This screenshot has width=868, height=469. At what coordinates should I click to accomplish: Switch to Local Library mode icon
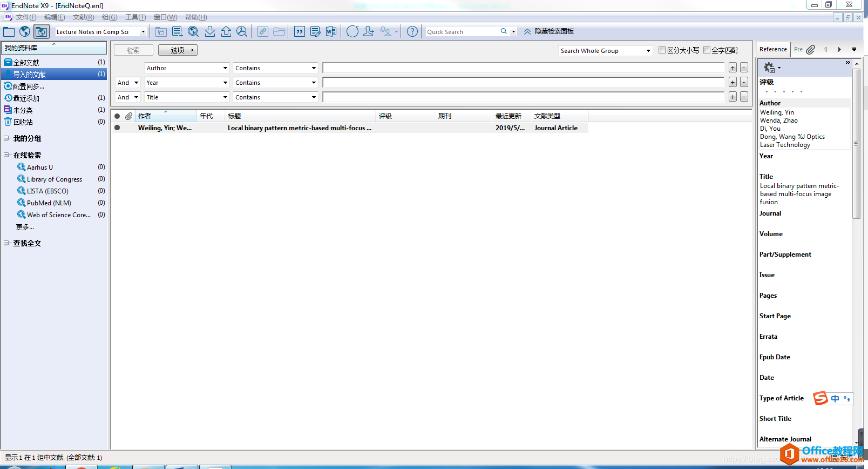(x=9, y=32)
